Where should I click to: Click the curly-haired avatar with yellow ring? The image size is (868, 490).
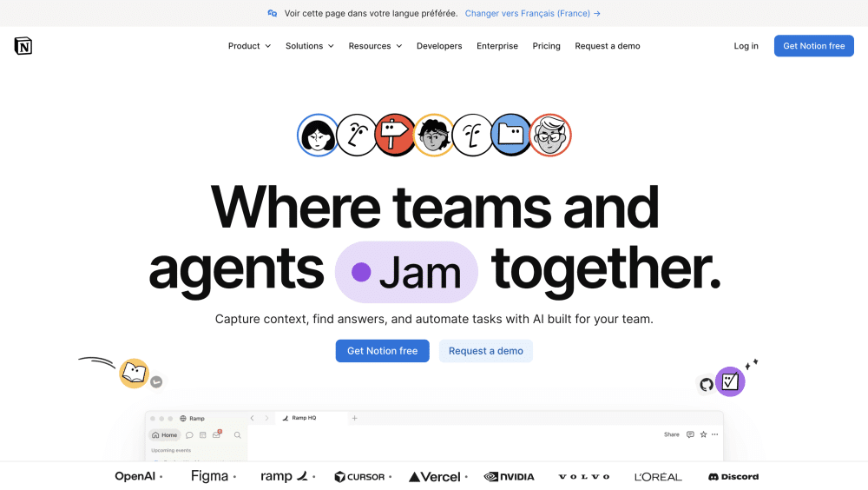(433, 136)
